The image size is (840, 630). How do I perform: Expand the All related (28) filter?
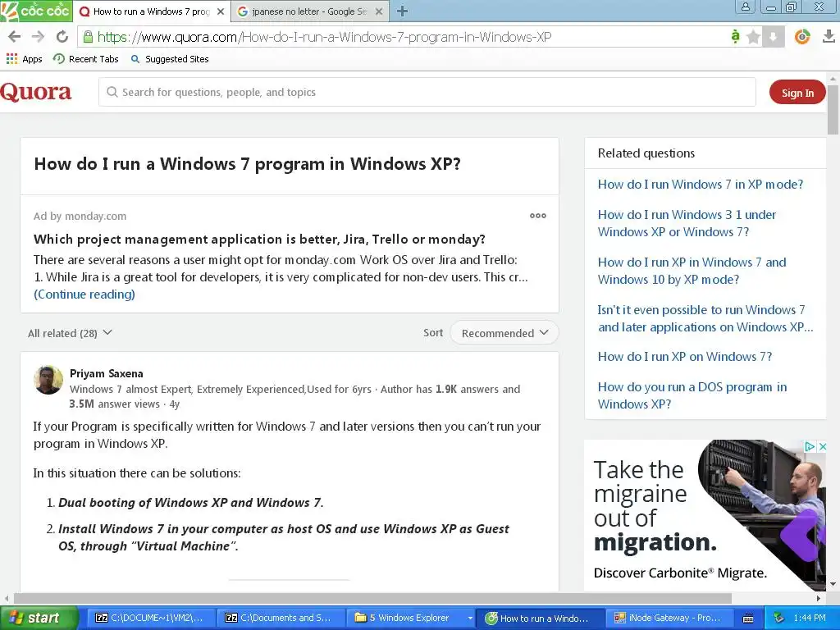tap(70, 333)
